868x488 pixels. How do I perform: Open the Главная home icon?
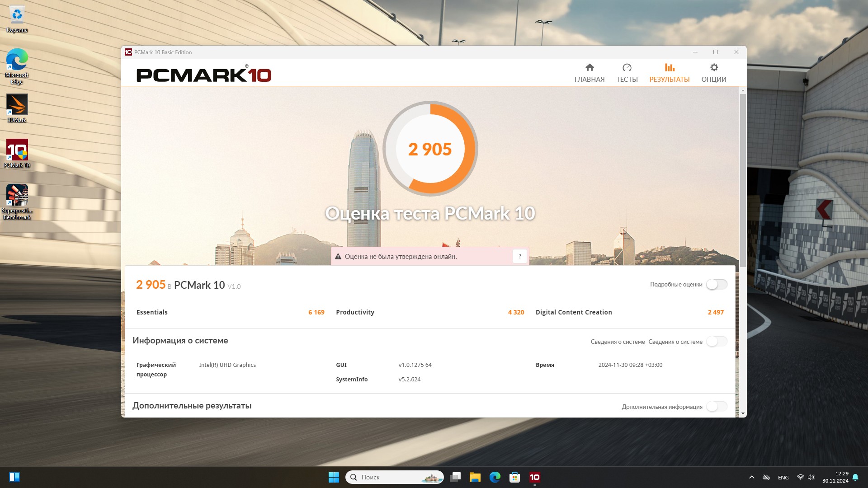[589, 68]
